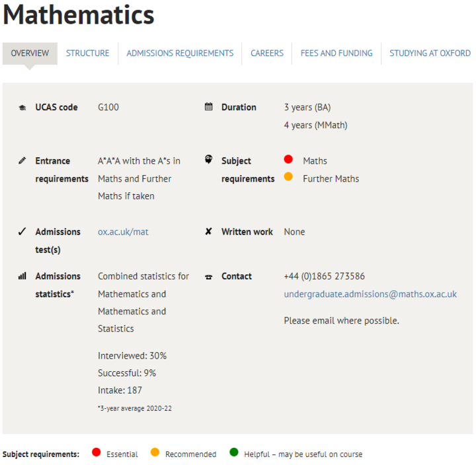This screenshot has height=465, width=476.
Task: Select the Fees and Funding tab
Action: 337,54
